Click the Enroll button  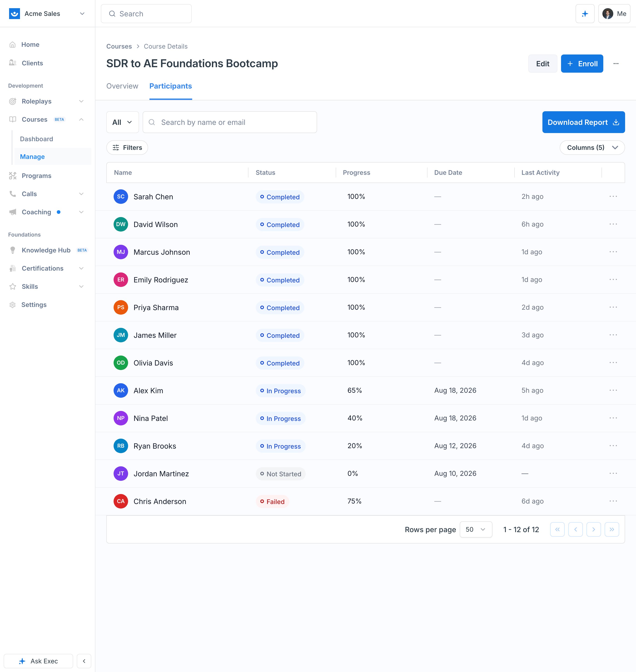pos(582,64)
